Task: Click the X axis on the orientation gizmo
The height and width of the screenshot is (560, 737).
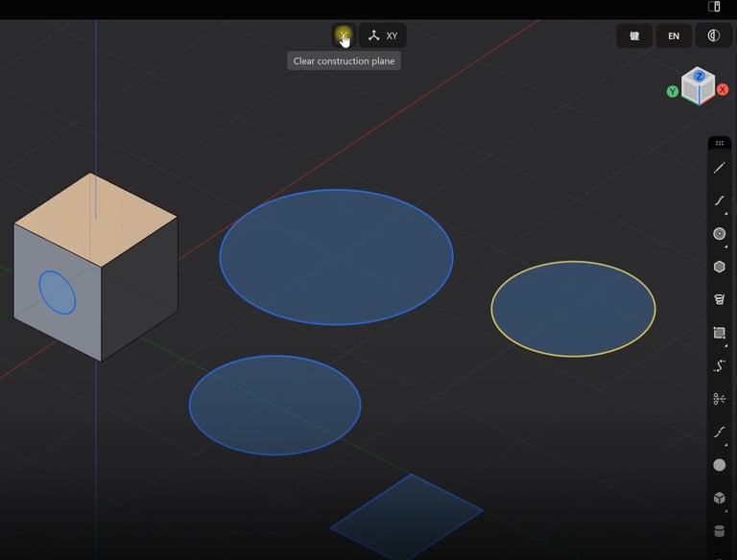Action: tap(723, 90)
